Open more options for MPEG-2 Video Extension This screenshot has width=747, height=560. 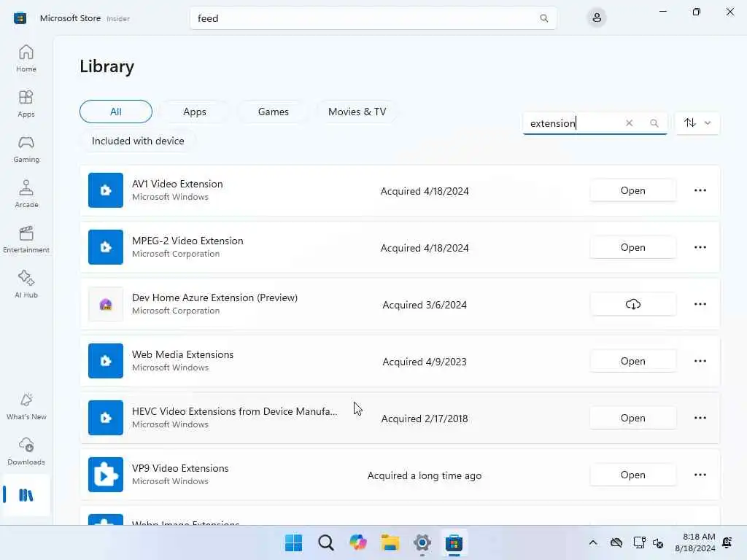pyautogui.click(x=700, y=247)
